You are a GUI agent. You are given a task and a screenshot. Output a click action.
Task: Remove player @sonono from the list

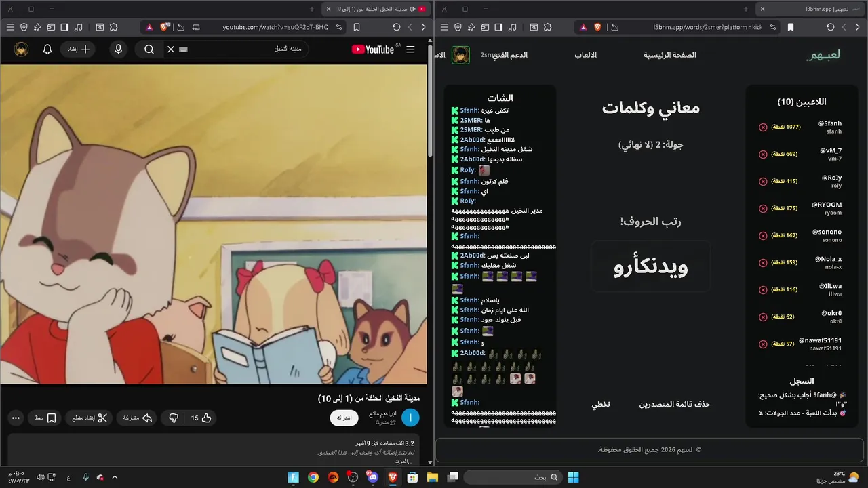coord(763,235)
